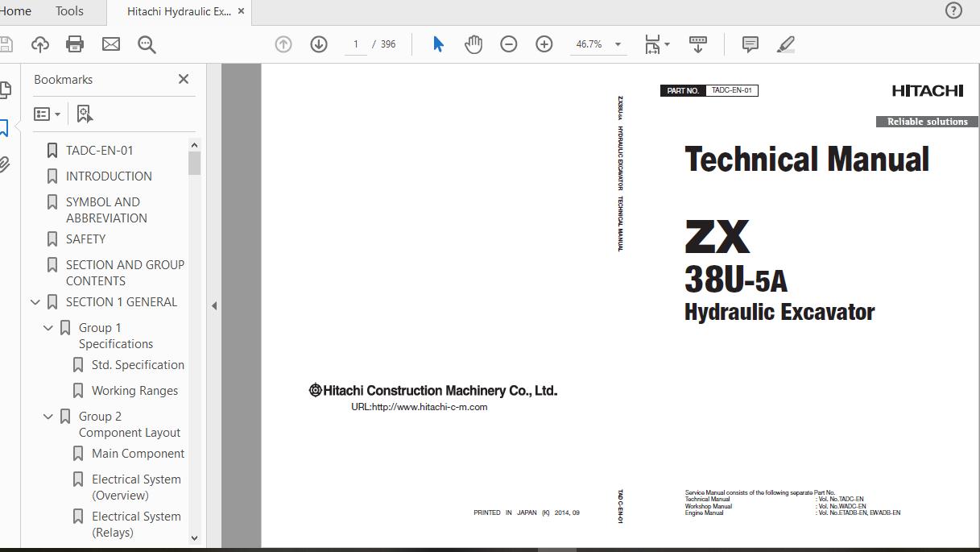Viewport: 980px width, 552px height.
Task: Click the upload to cloud icon
Action: (x=39, y=44)
